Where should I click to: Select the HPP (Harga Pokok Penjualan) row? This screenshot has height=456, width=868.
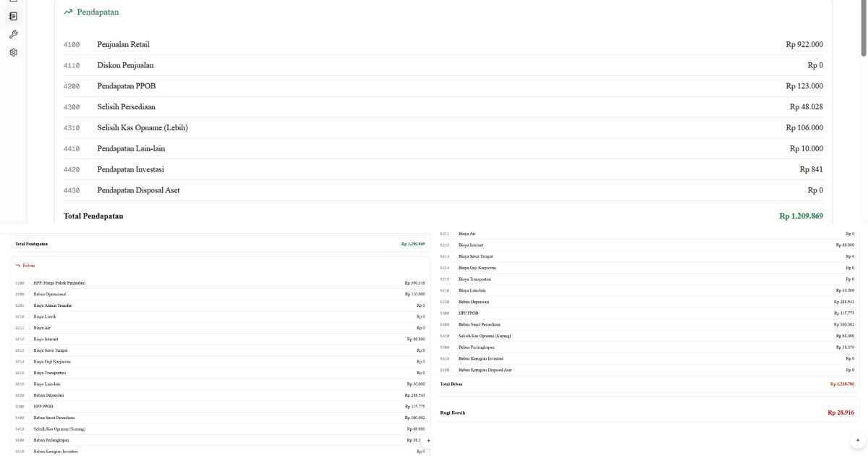[220, 283]
